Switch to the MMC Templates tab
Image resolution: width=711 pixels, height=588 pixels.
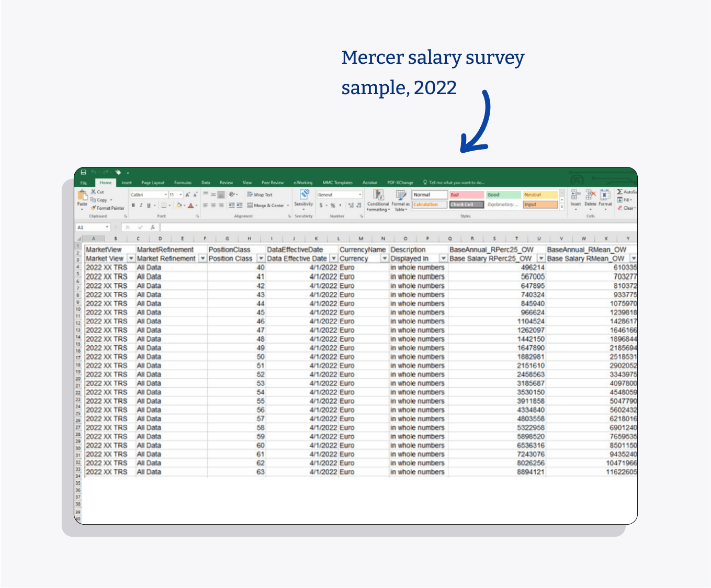click(337, 183)
